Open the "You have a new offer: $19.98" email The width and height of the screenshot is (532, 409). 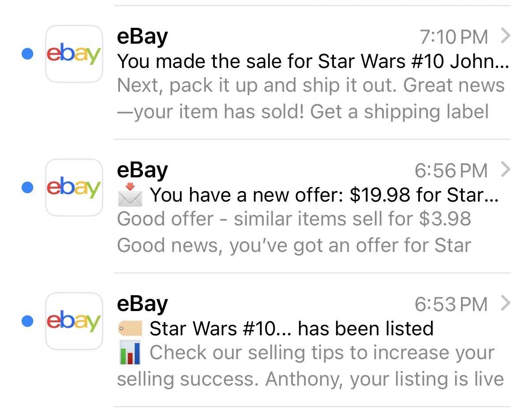324,195
